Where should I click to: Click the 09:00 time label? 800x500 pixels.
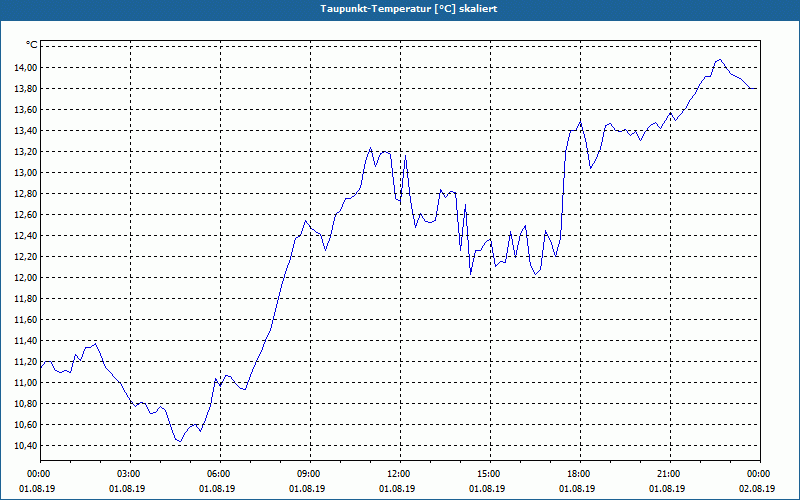311,474
